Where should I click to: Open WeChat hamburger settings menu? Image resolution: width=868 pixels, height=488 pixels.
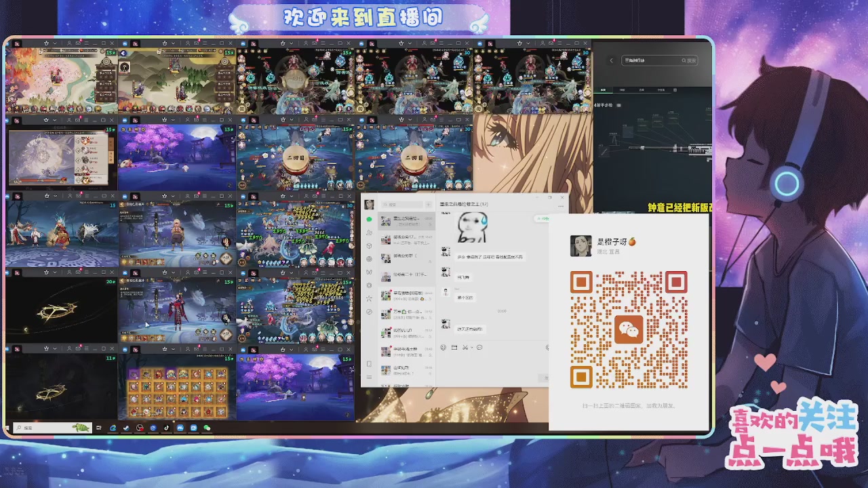coord(369,377)
